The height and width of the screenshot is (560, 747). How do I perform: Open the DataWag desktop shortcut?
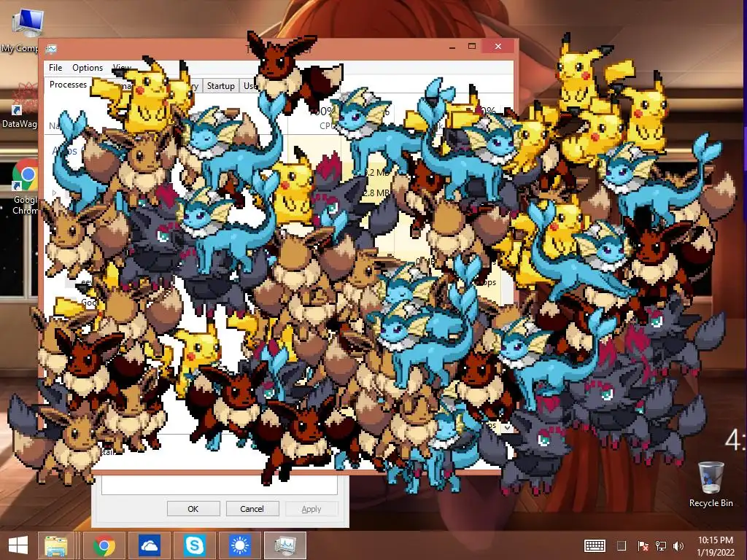(x=19, y=106)
